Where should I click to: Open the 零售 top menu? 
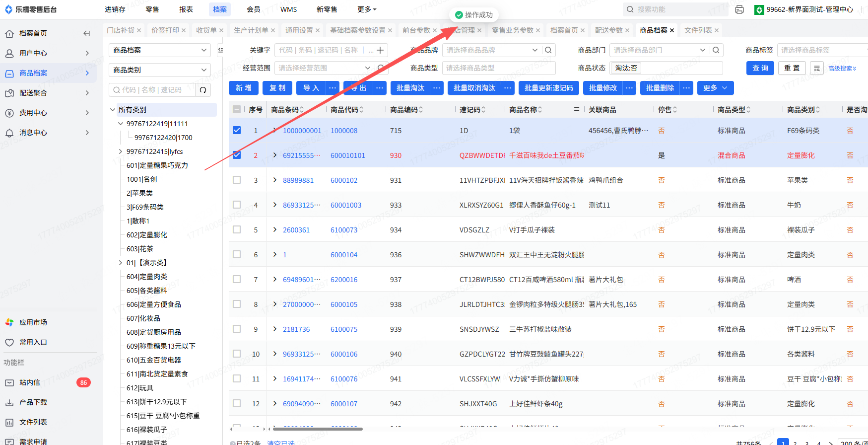[152, 9]
